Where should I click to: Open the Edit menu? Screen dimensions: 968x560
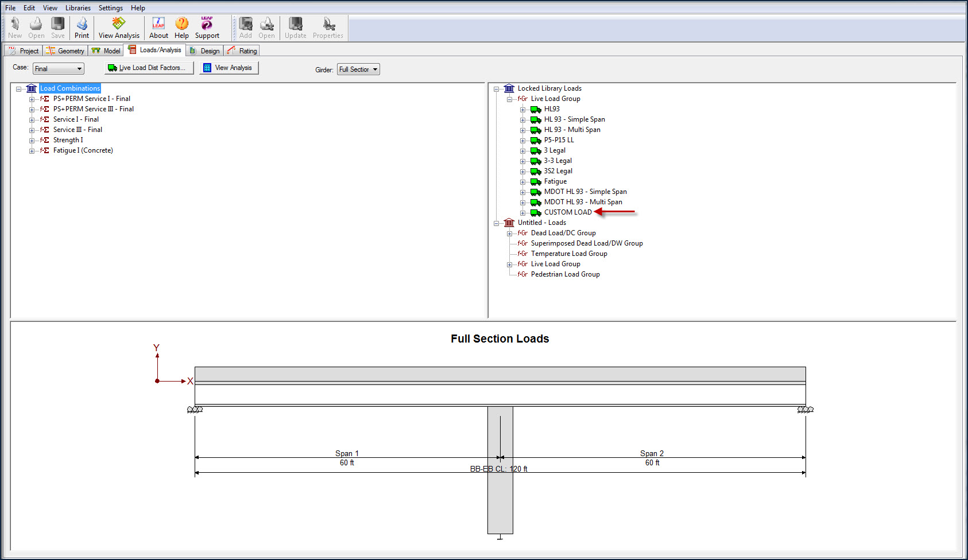pyautogui.click(x=29, y=8)
